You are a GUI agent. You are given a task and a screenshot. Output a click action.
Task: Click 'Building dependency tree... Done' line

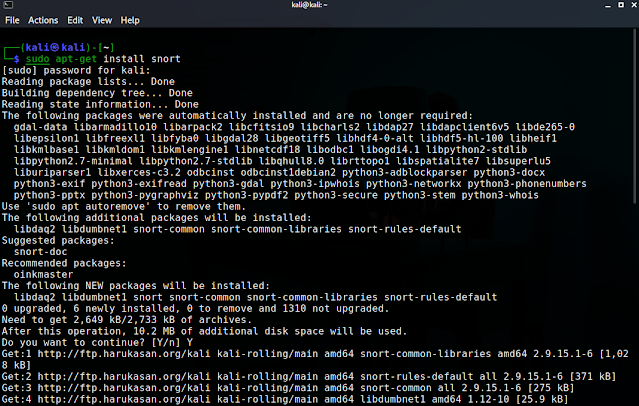tap(97, 93)
